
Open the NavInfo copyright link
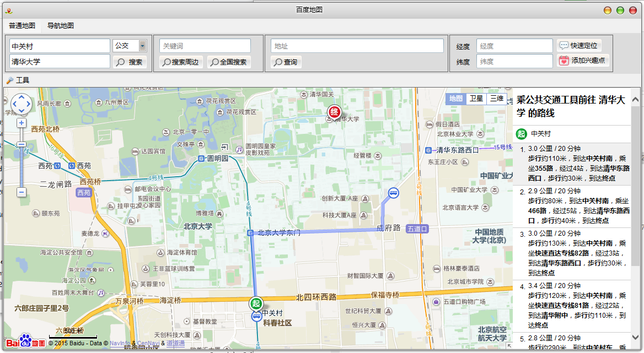[120, 343]
